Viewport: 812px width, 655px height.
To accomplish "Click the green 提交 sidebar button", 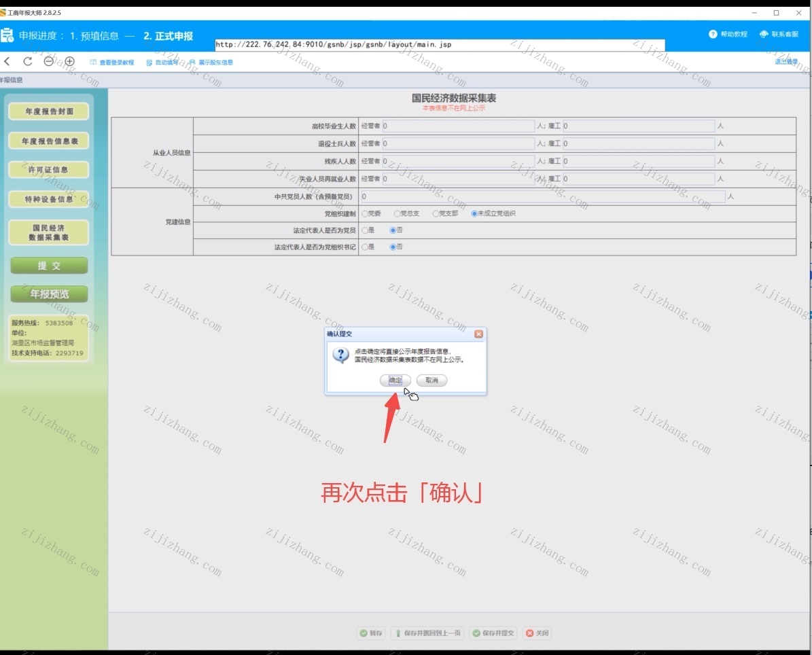I will tap(49, 266).
